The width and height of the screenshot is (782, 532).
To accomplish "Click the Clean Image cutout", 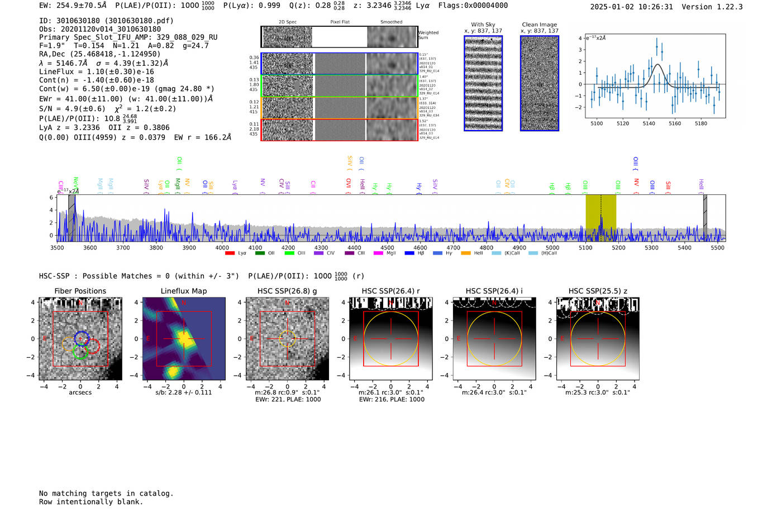I will pyautogui.click(x=540, y=83).
